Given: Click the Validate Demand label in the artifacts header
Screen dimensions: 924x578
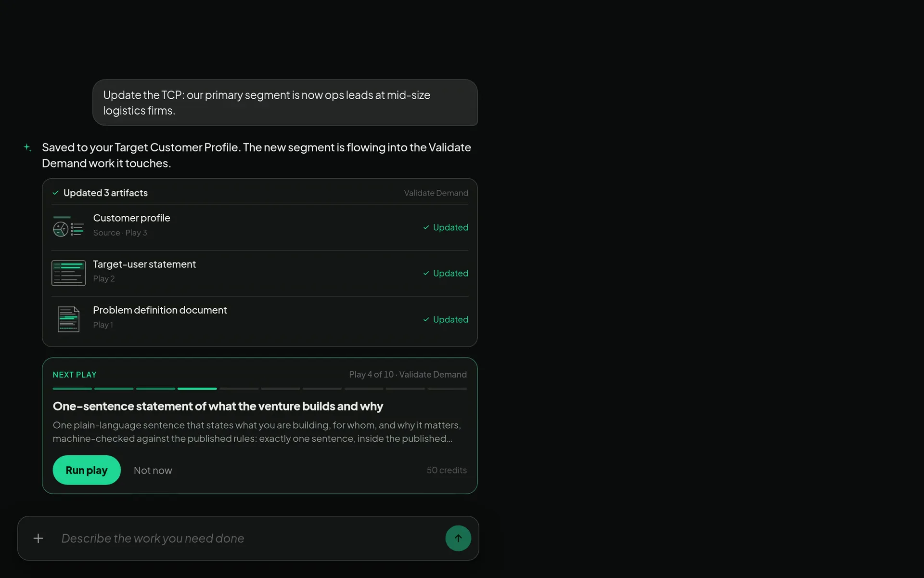Looking at the screenshot, I should (436, 193).
